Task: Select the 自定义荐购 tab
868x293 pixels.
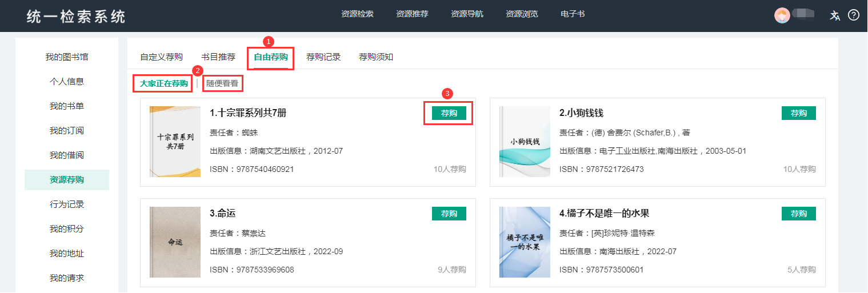Action: (162, 57)
